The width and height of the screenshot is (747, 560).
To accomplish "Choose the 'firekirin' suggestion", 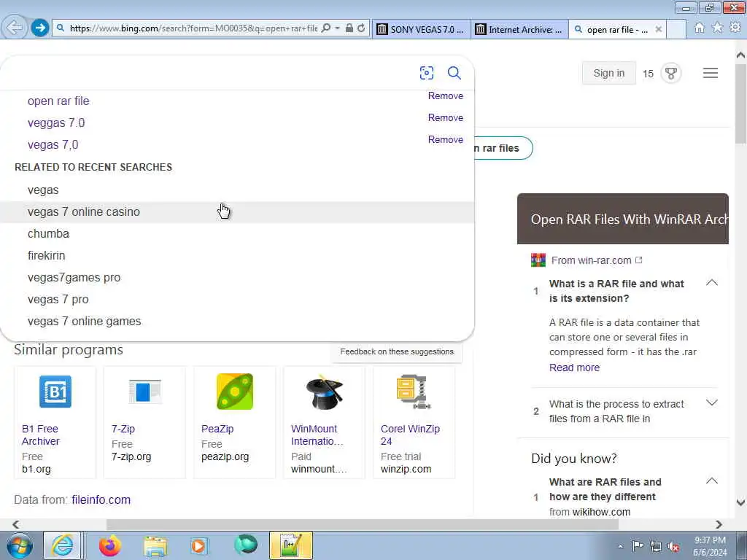I will (x=237, y=256).
